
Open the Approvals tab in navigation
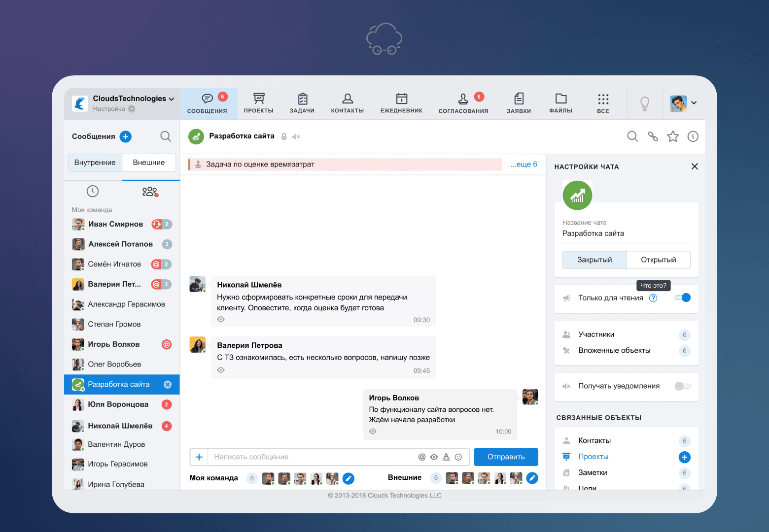coord(463,103)
